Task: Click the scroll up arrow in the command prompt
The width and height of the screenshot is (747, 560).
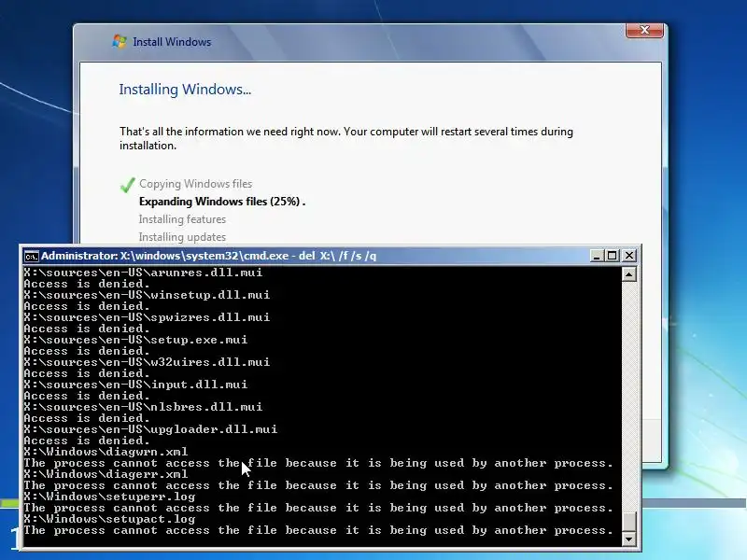Action: coord(629,274)
